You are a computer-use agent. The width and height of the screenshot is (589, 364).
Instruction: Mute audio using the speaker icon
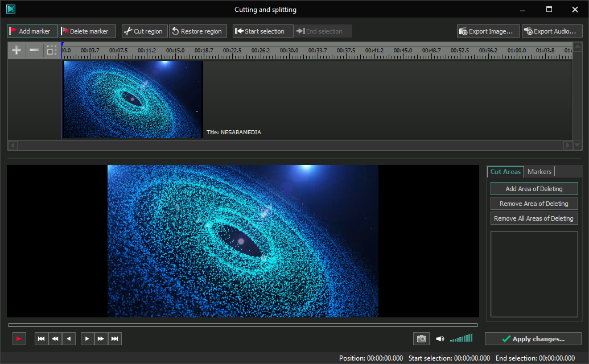440,339
